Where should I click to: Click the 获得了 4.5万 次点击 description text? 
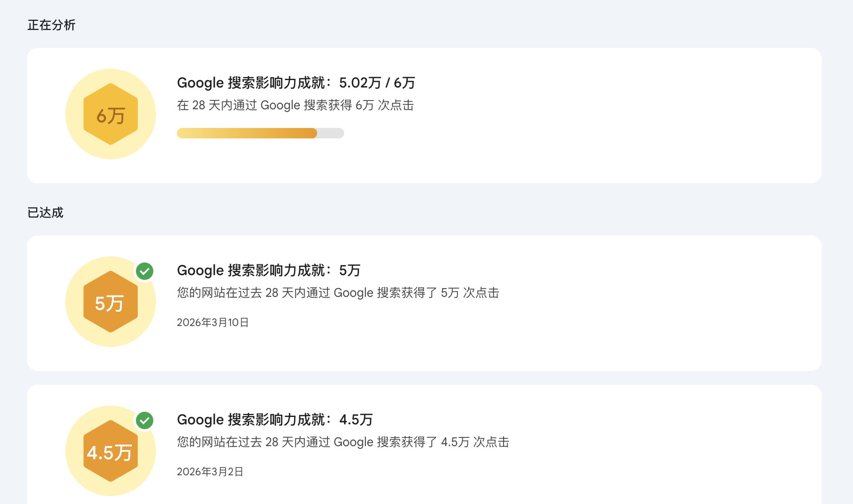click(x=343, y=442)
